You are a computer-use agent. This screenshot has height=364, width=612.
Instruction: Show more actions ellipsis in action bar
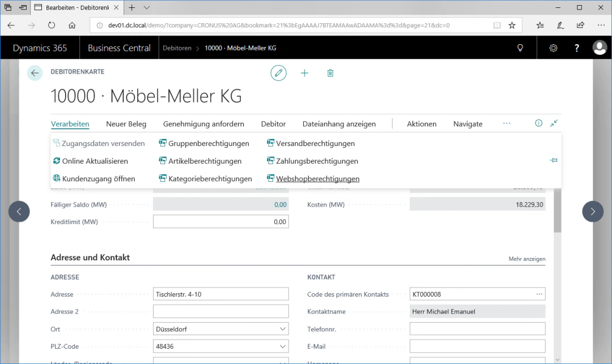click(x=507, y=123)
